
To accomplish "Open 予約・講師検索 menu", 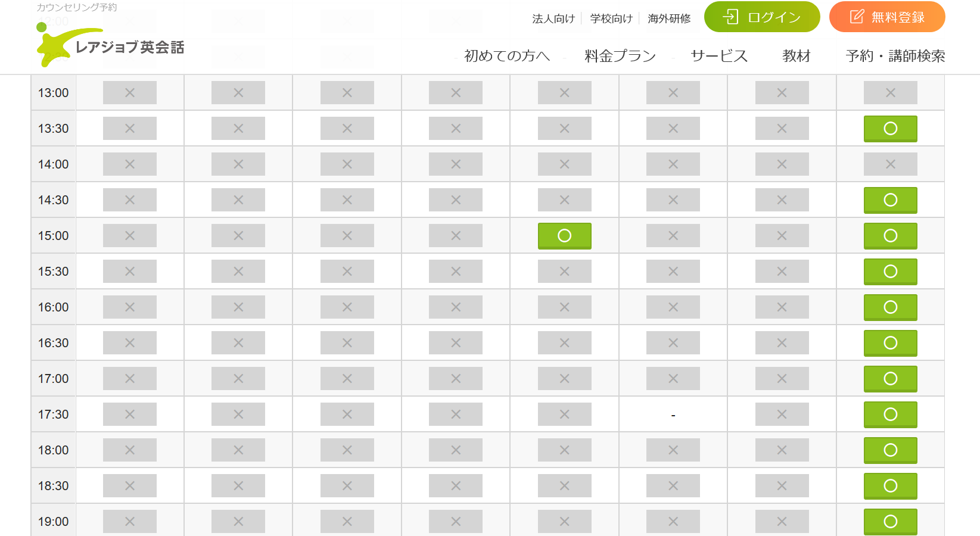I will pyautogui.click(x=895, y=56).
